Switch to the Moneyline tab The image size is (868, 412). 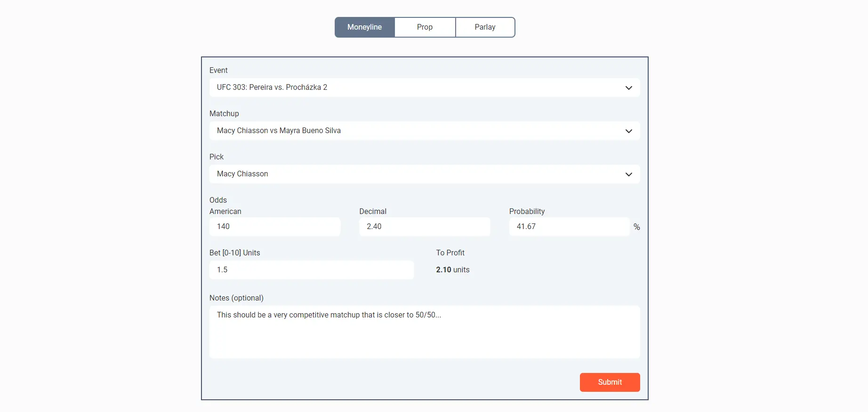[x=365, y=27]
